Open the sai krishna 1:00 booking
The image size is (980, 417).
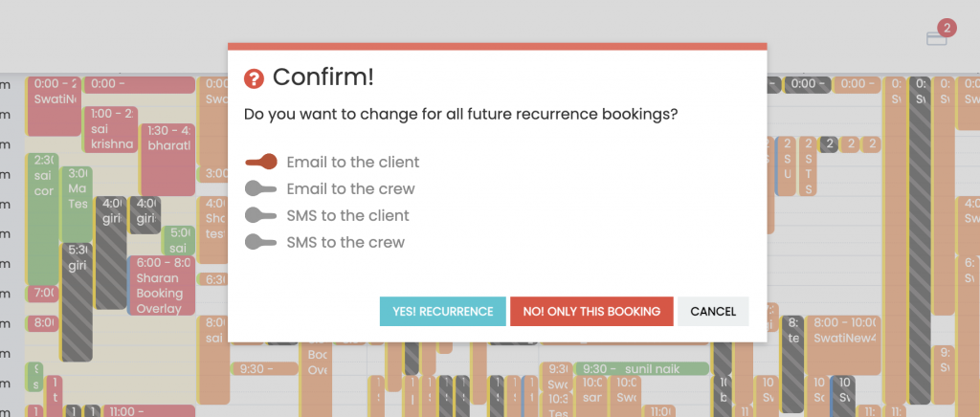point(111,127)
